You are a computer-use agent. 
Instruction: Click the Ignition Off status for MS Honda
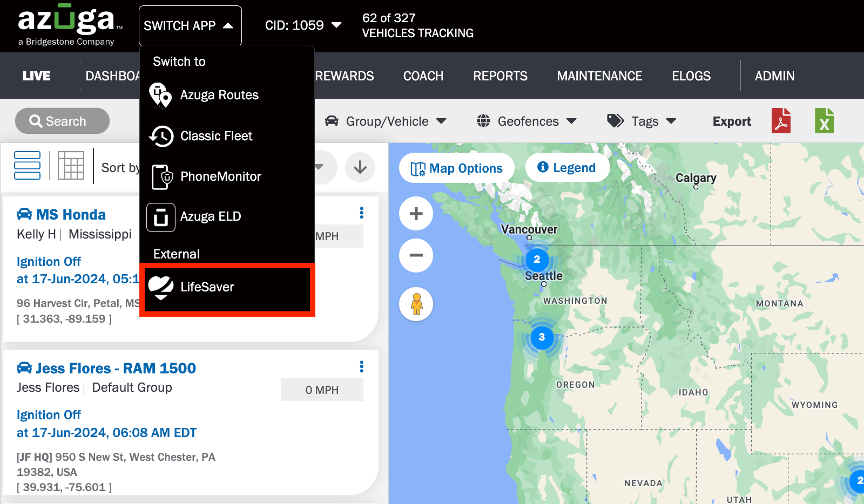coord(49,262)
